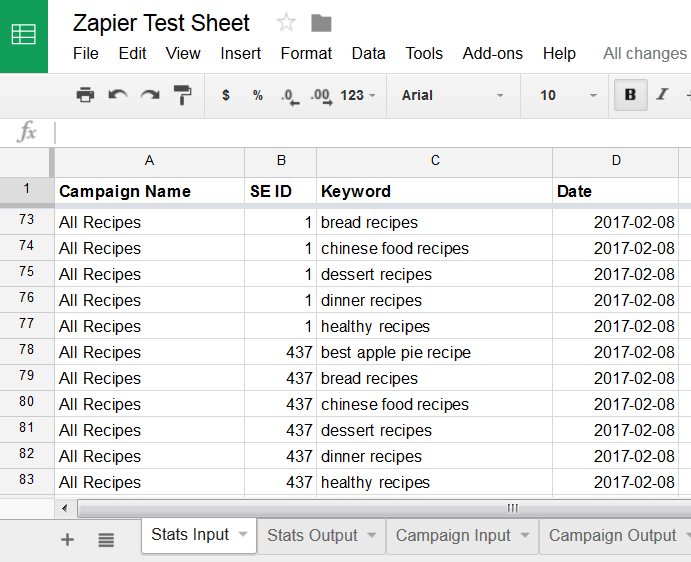Viewport: 691px width, 562px height.
Task: Format as currency with dollar icon
Action: 226,95
